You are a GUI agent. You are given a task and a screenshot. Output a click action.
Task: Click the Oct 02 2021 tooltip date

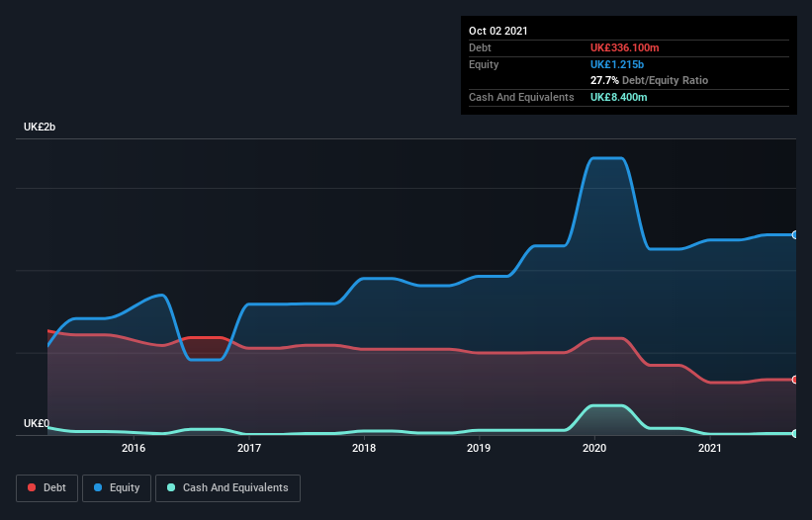pyautogui.click(x=498, y=31)
